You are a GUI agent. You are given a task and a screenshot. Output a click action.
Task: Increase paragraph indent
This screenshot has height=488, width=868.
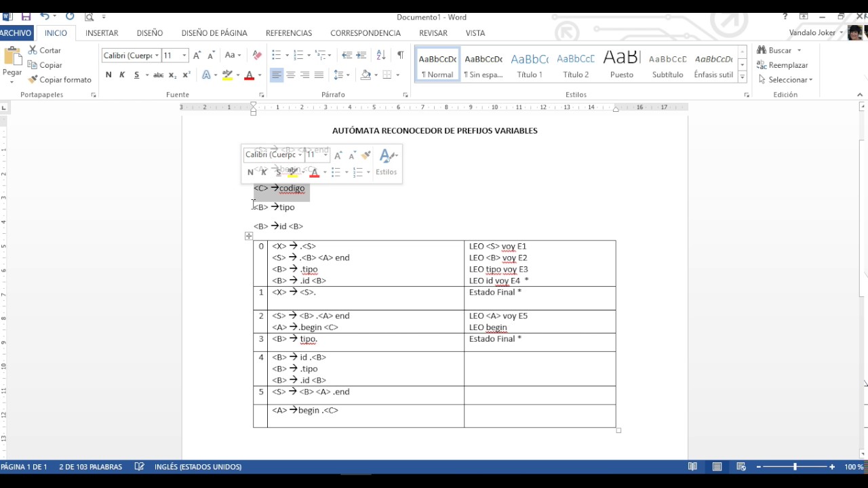(361, 55)
